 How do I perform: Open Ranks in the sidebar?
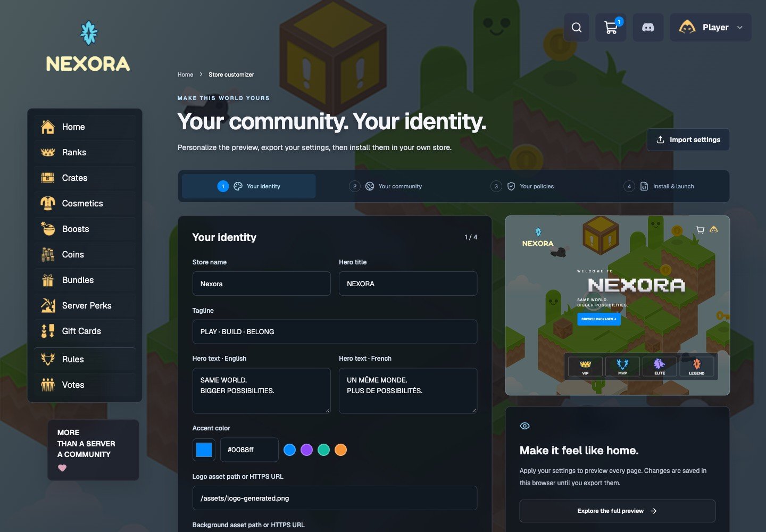(85, 152)
